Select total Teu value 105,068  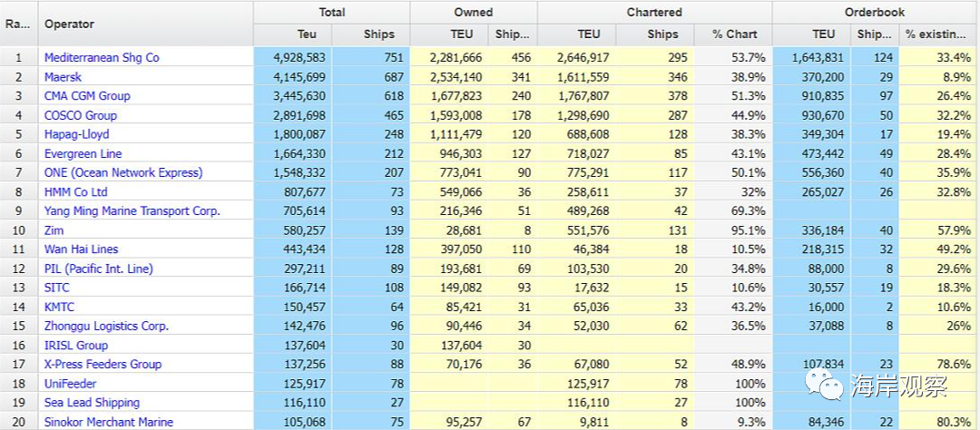(x=304, y=423)
